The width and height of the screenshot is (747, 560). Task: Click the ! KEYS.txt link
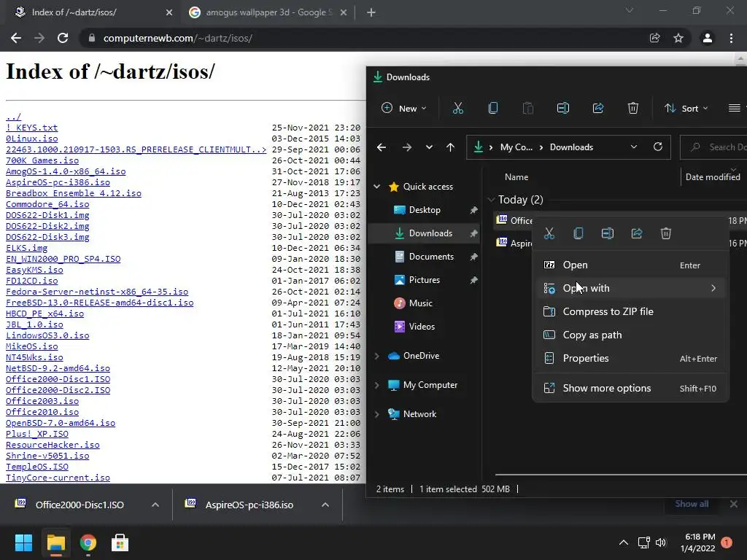(x=32, y=128)
